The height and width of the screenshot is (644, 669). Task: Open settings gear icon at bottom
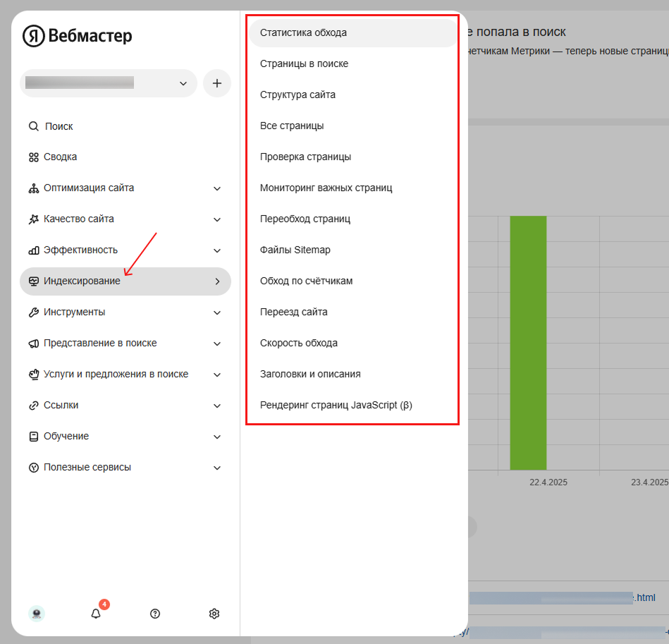click(x=214, y=614)
